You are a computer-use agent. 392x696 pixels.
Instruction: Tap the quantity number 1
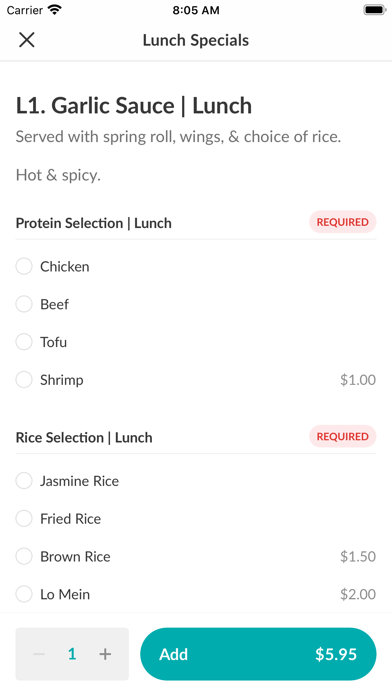point(72,654)
